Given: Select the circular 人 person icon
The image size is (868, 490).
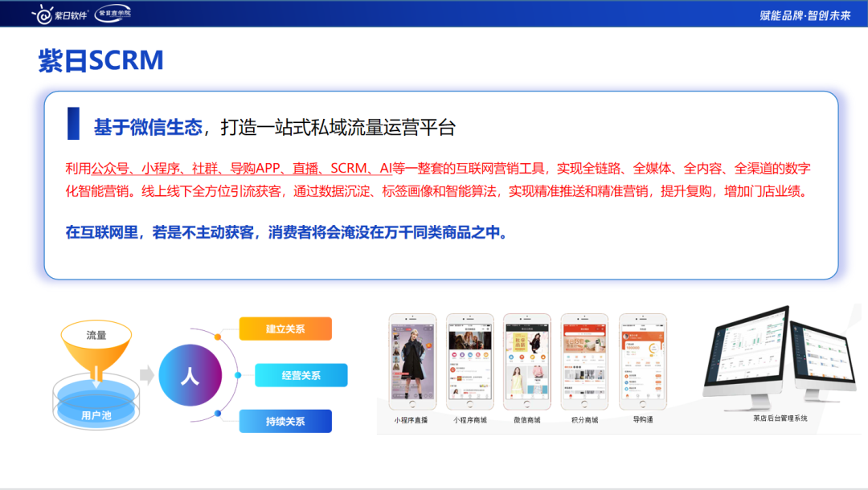Looking at the screenshot, I should click(190, 374).
